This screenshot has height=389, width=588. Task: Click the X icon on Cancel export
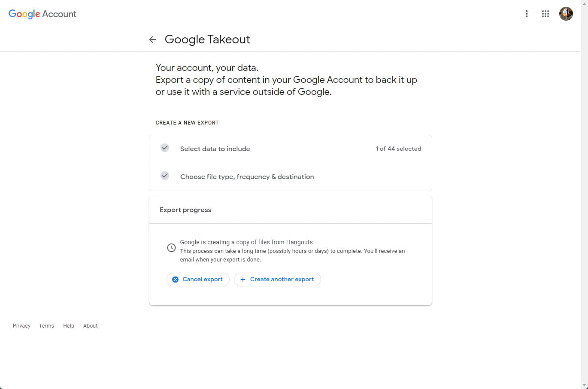[x=175, y=280]
